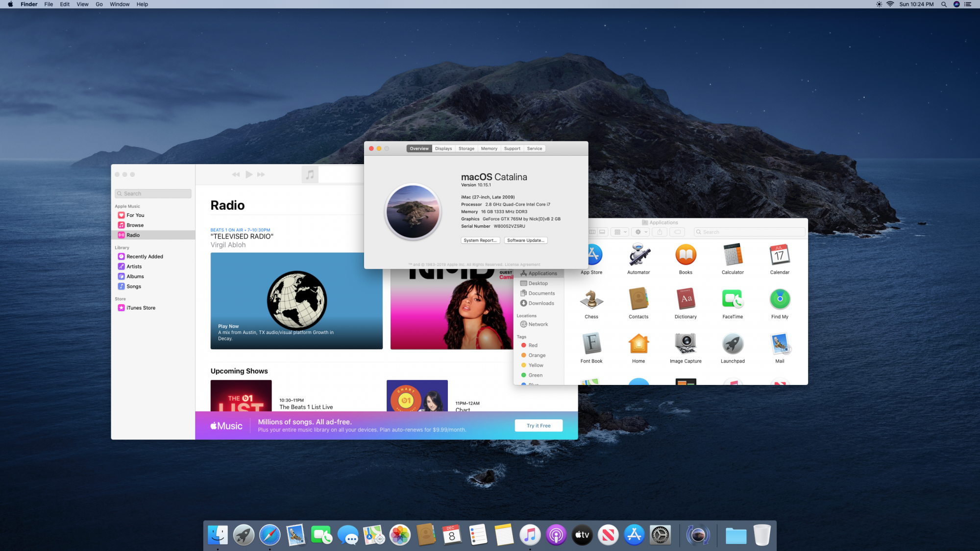Open Apple TV app in the Dock

tap(582, 535)
